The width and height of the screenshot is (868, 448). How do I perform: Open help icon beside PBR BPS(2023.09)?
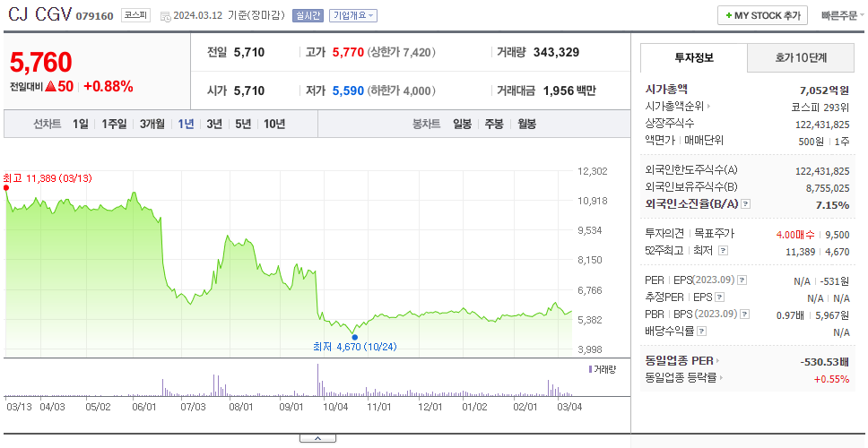coord(745,314)
